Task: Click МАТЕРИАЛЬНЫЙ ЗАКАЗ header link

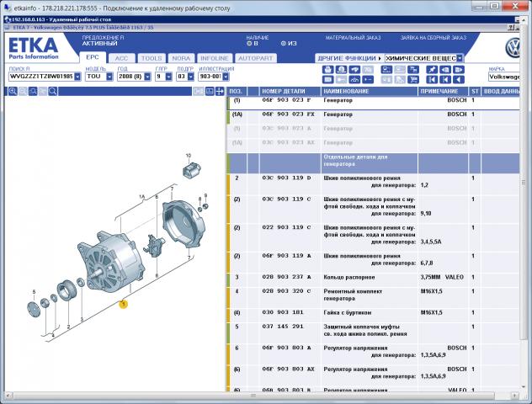Action: point(353,38)
